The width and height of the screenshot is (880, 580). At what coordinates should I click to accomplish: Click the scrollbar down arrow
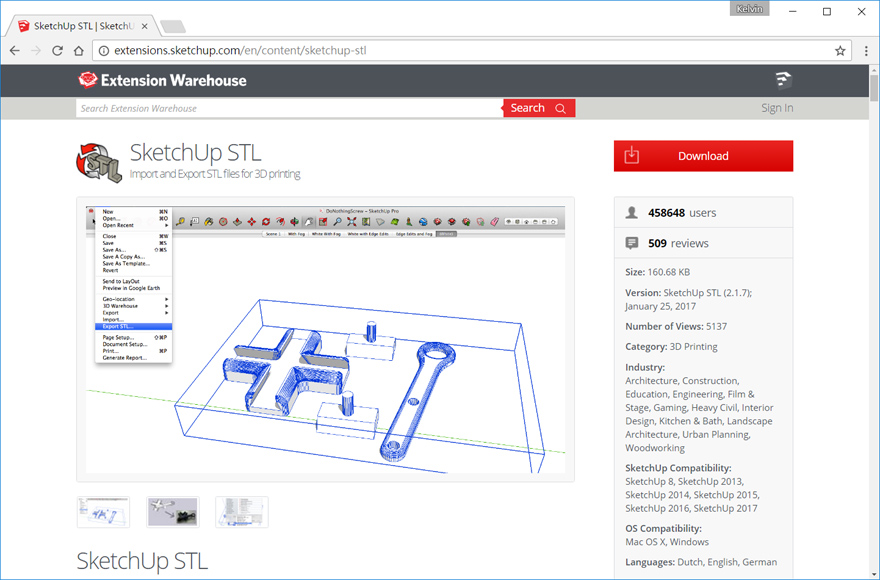874,574
